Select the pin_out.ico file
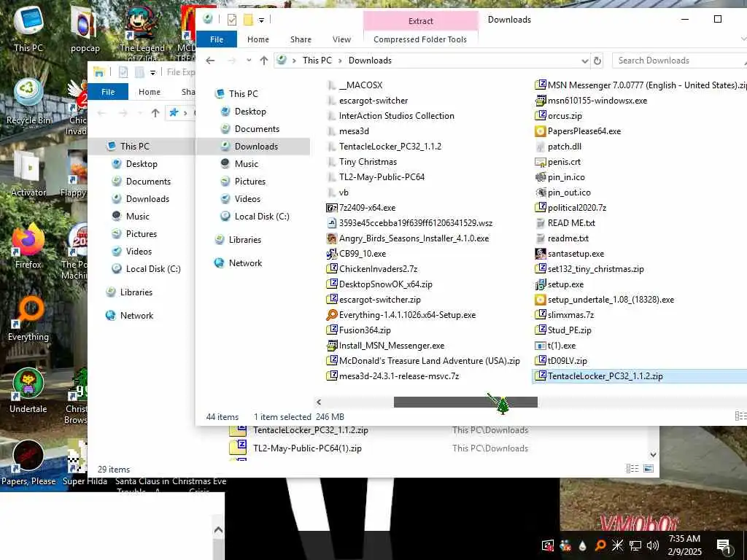 pos(562,192)
